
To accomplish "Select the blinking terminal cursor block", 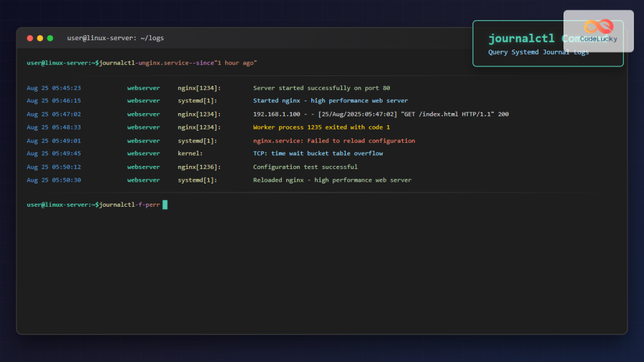I will coord(165,204).
